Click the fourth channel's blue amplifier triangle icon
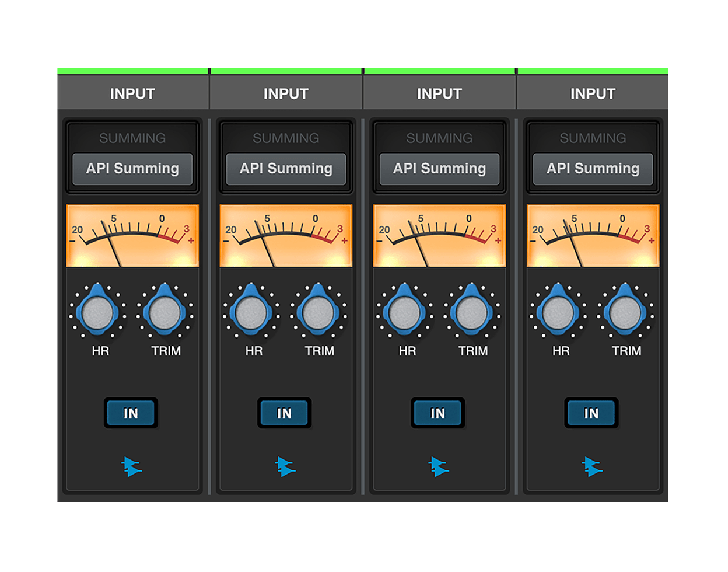The height and width of the screenshot is (572, 728). 592,467
